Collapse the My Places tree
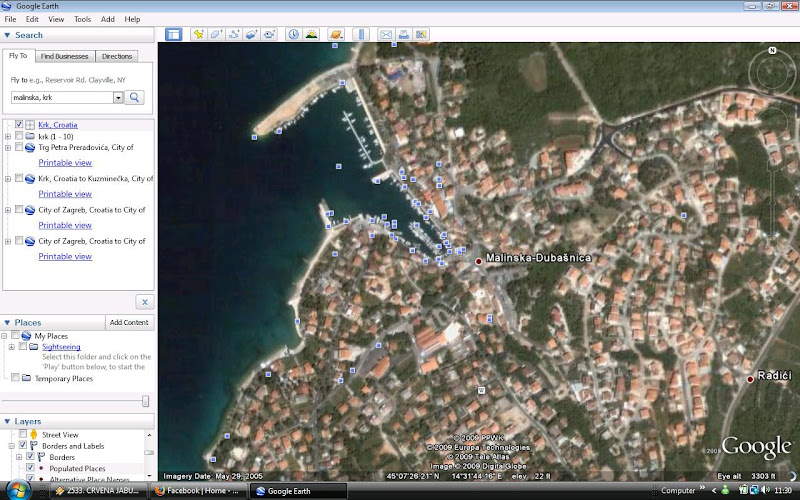800x500 pixels. 4,336
